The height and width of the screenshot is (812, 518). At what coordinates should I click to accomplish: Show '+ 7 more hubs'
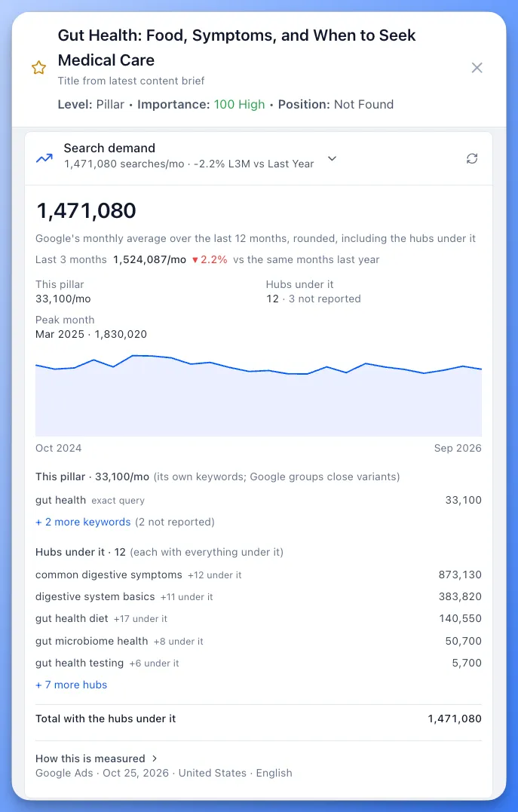tap(71, 685)
